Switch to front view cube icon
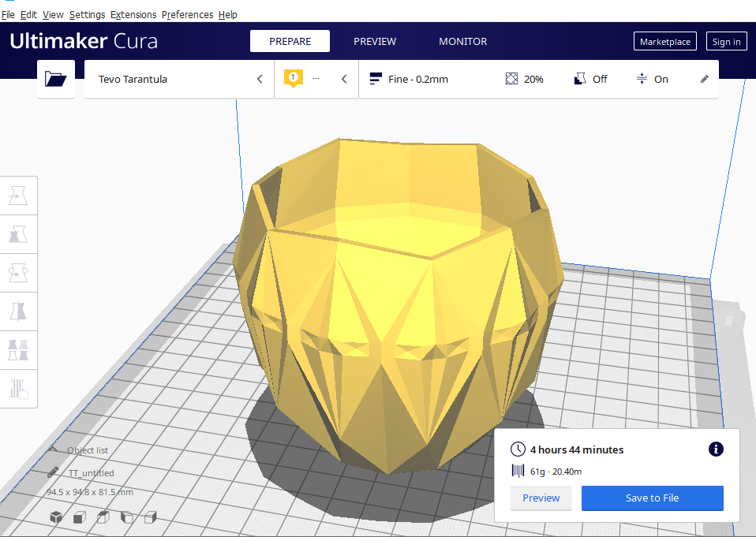 tap(80, 517)
